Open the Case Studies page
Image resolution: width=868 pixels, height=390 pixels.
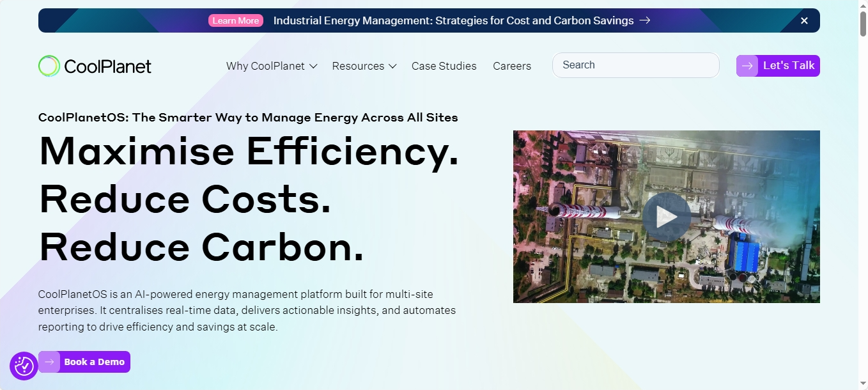click(x=444, y=66)
